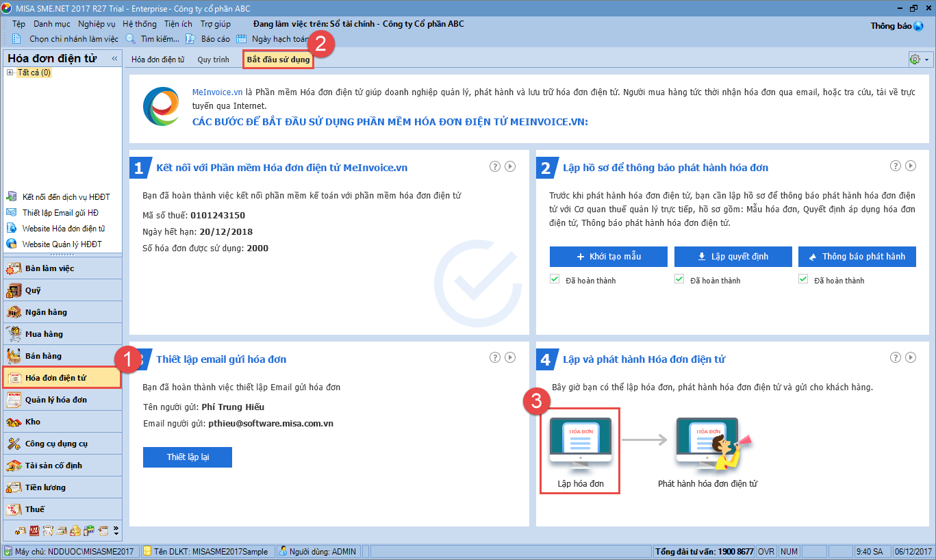Toggle Đã hoàn thành checkbox under Thông báo phát hành
This screenshot has width=936, height=560.
803,279
